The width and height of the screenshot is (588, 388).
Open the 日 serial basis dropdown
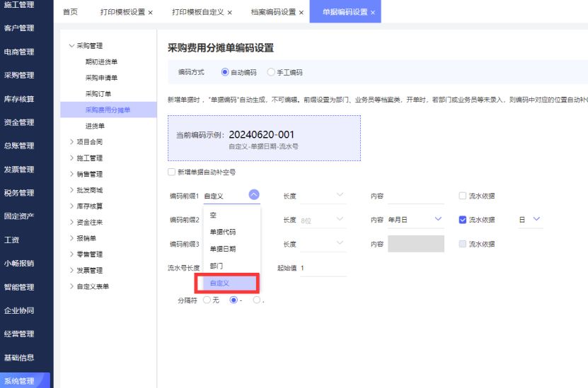(x=536, y=220)
